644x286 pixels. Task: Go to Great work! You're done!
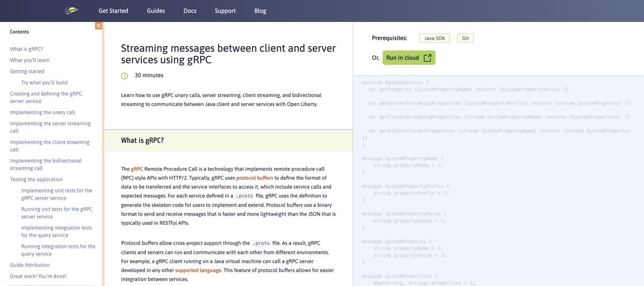click(x=38, y=276)
